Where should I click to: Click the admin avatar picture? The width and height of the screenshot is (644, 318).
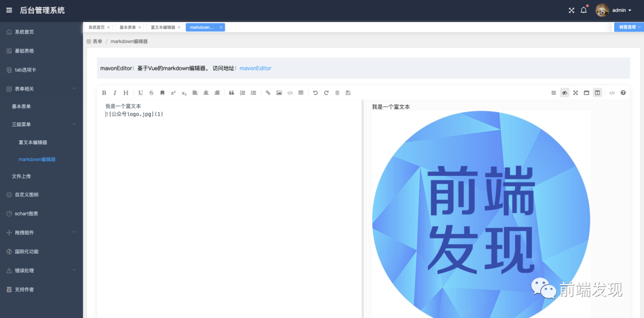pyautogui.click(x=602, y=10)
